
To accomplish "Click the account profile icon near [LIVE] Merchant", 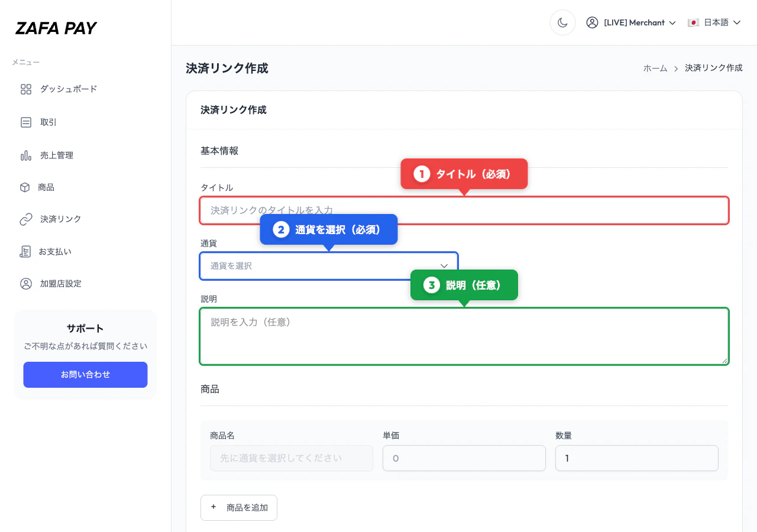I will coord(592,22).
